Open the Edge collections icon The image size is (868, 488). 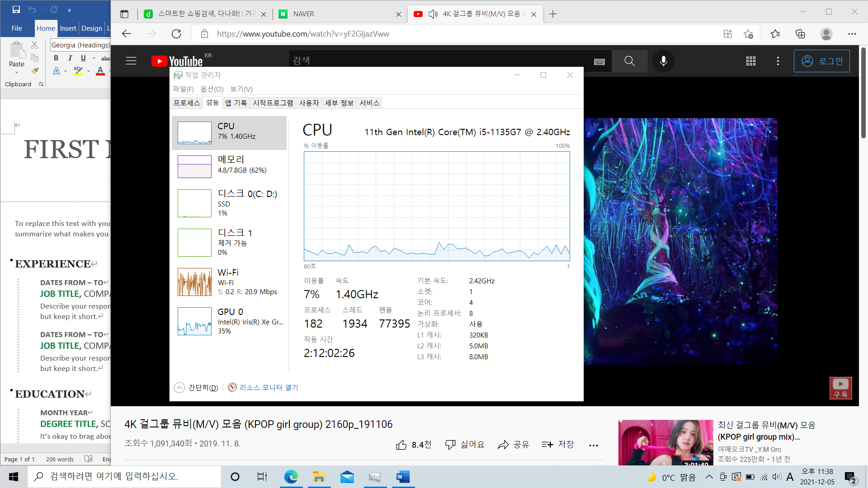click(x=800, y=34)
